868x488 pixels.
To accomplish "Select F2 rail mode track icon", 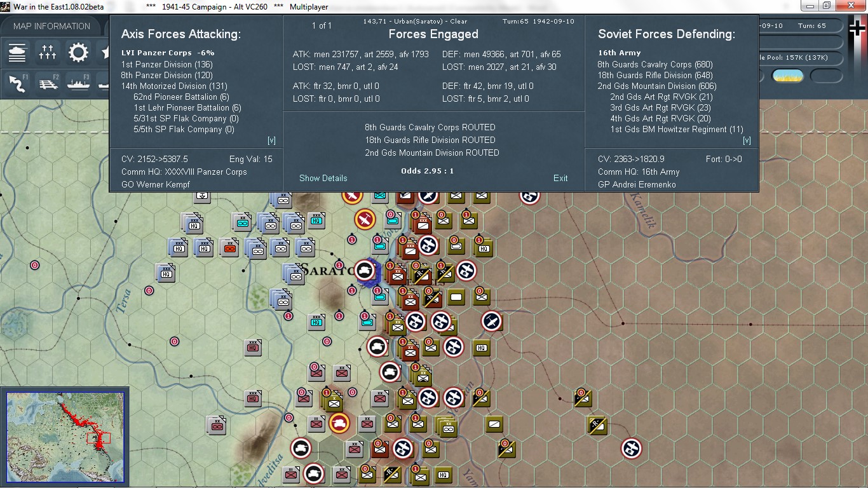I will pyautogui.click(x=49, y=84).
